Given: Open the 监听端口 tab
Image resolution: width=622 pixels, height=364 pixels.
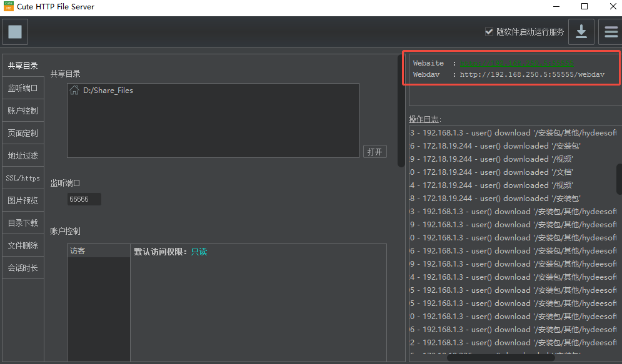Looking at the screenshot, I should tap(23, 88).
